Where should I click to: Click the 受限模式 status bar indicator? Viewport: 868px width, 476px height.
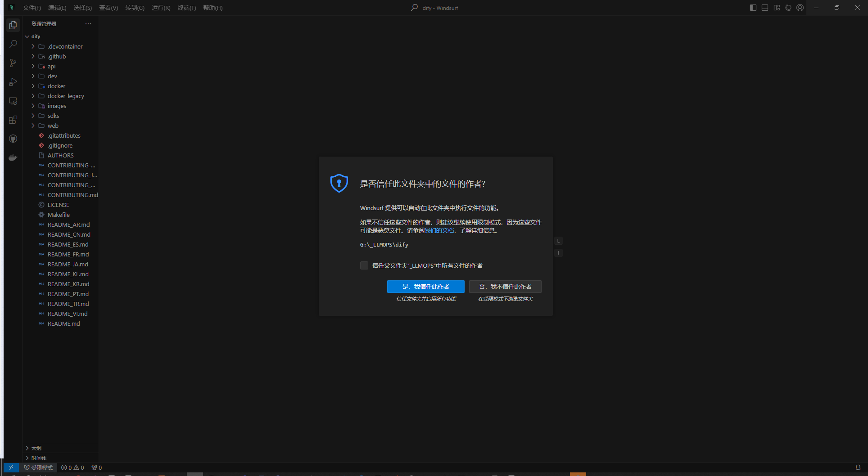tap(38, 467)
